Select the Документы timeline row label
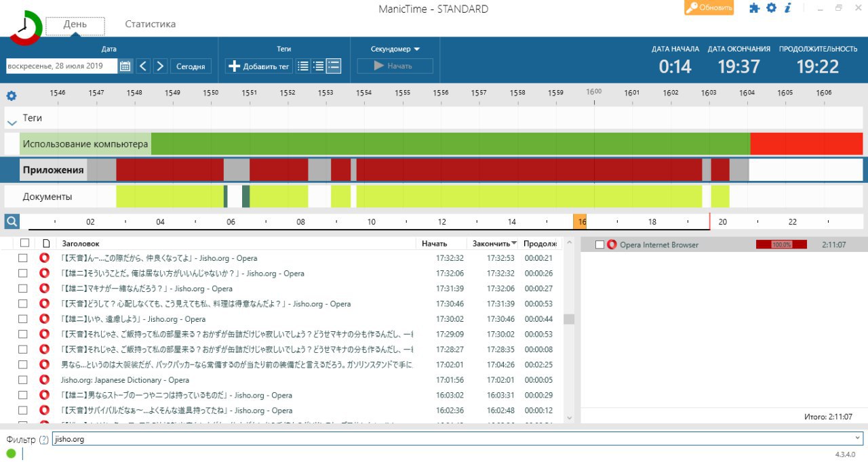The width and height of the screenshot is (868, 462). [x=47, y=196]
